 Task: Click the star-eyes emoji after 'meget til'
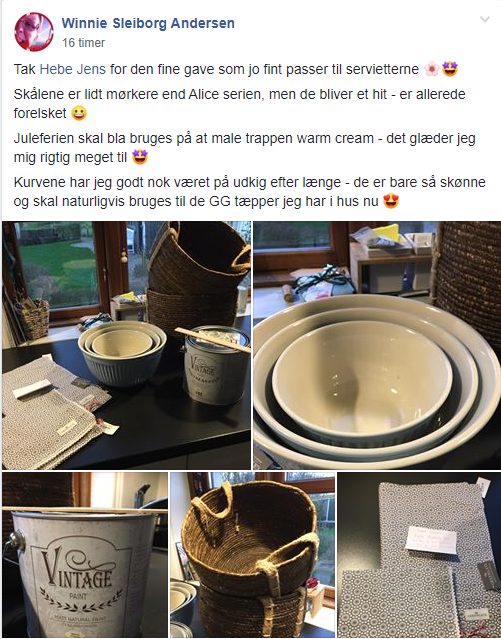[x=140, y=157]
